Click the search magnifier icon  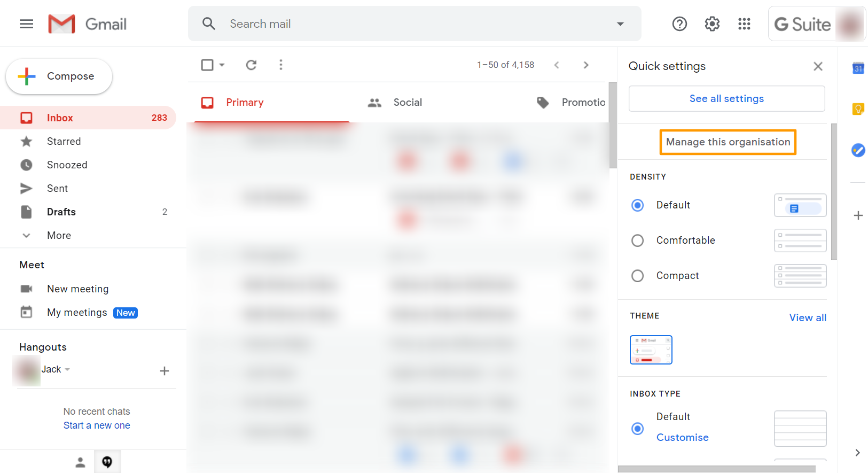(209, 24)
